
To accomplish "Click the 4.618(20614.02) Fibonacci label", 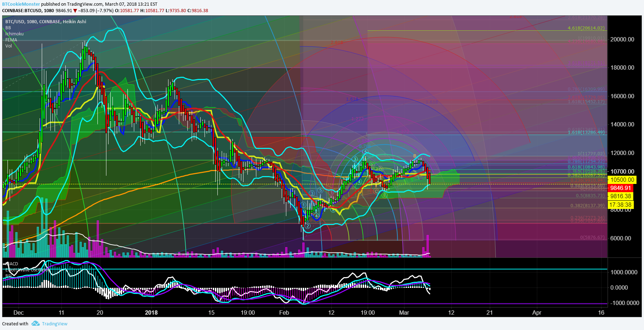I will pos(586,28).
